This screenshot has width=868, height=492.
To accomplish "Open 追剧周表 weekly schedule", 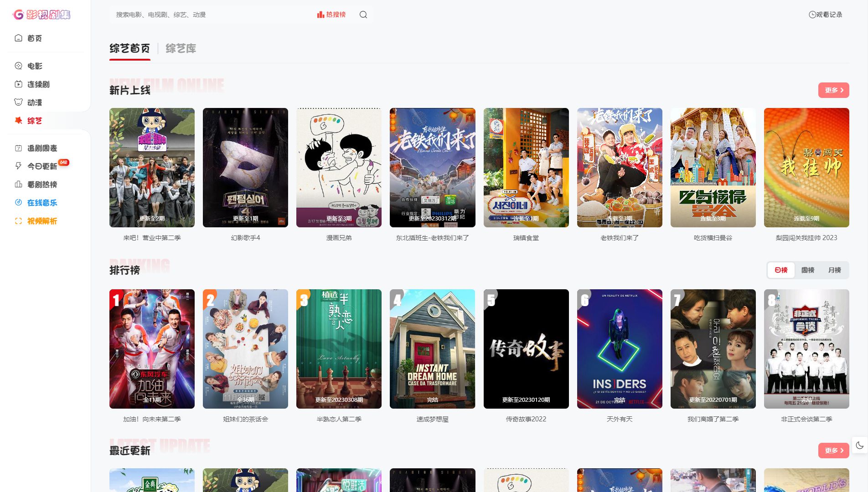I will pyautogui.click(x=36, y=148).
